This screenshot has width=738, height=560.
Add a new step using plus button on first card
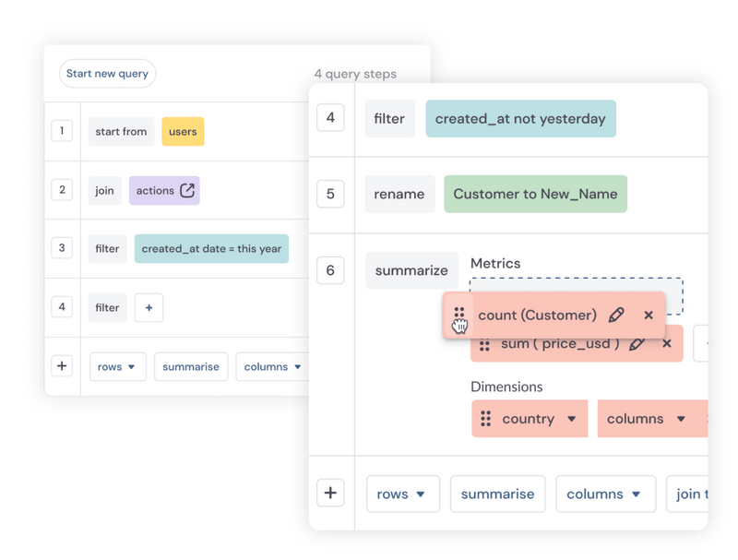click(x=62, y=366)
